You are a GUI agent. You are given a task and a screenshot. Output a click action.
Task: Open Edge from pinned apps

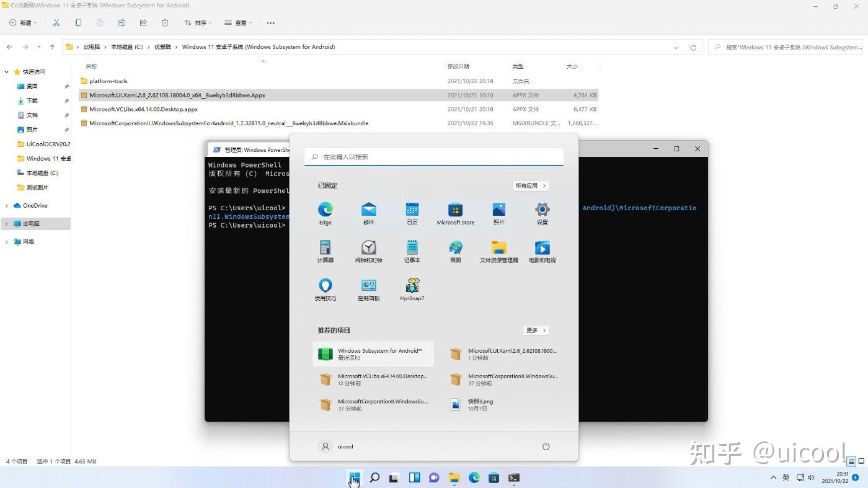325,213
